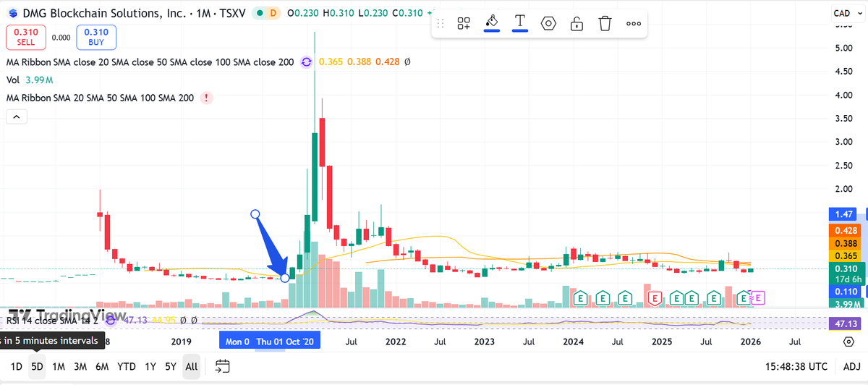This screenshot has width=868, height=385.
Task: Click the red exclamation error icon
Action: point(207,98)
